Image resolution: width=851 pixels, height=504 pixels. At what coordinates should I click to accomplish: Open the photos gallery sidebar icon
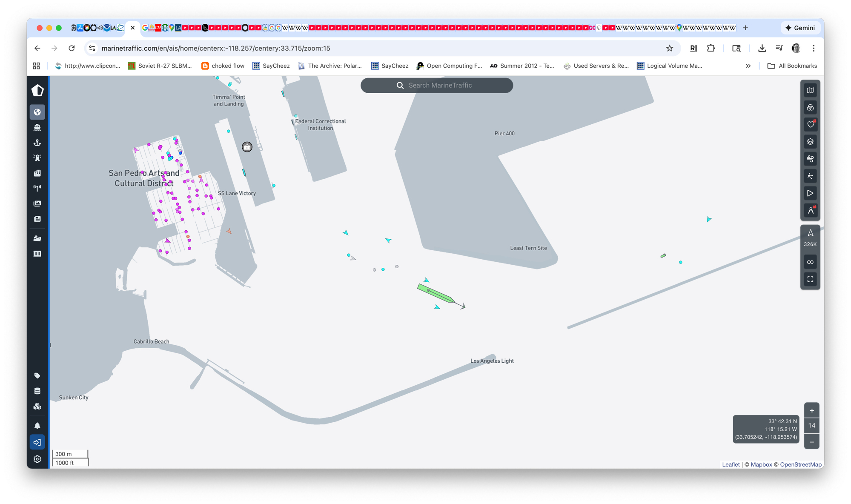(x=37, y=203)
